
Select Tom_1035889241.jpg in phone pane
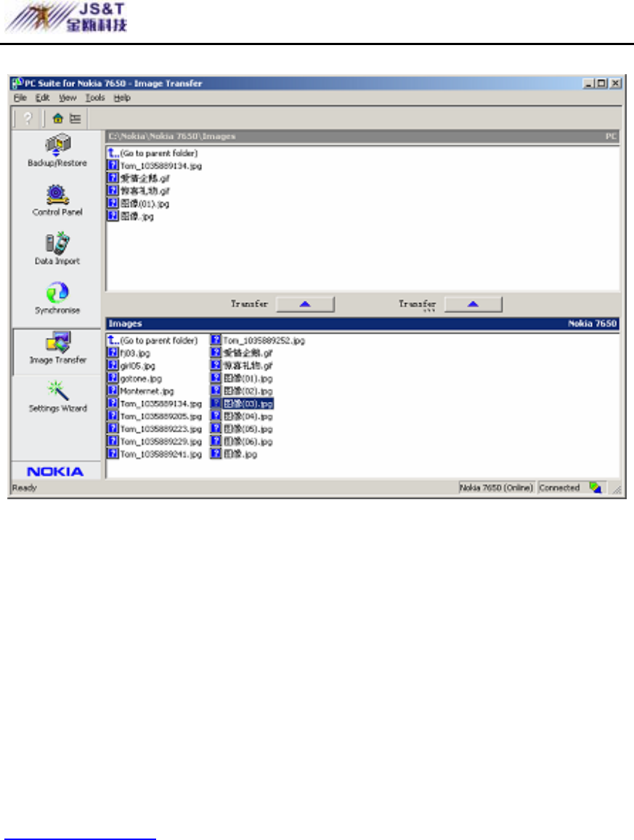click(155, 454)
